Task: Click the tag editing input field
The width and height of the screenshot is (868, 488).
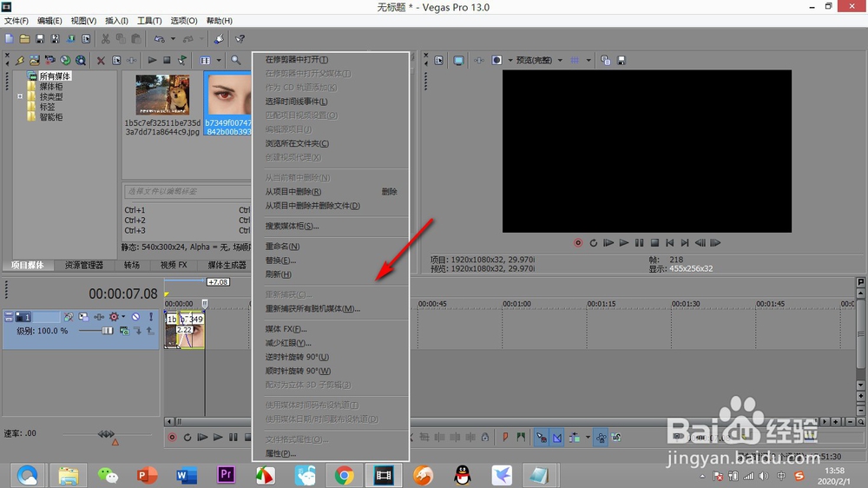Action: click(187, 191)
